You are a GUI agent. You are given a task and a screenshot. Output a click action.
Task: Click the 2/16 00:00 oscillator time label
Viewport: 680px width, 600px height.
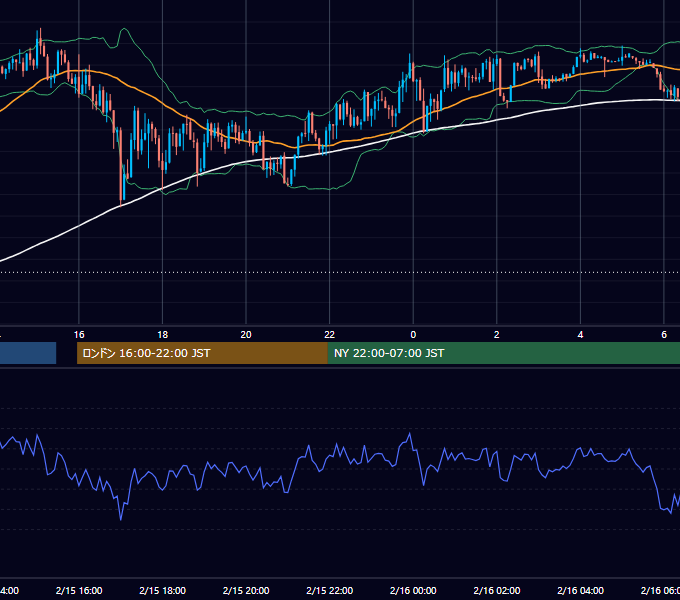(x=413, y=590)
